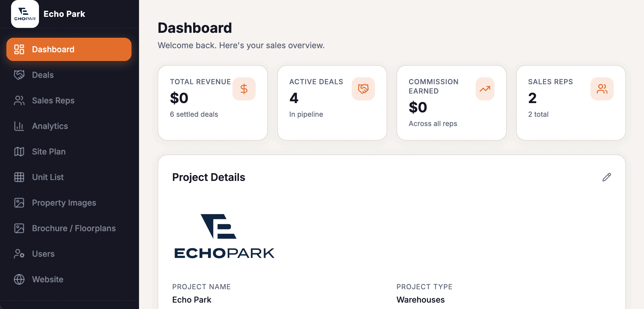This screenshot has height=309, width=644.
Task: Click the Echo Park project name text
Action: tap(192, 299)
